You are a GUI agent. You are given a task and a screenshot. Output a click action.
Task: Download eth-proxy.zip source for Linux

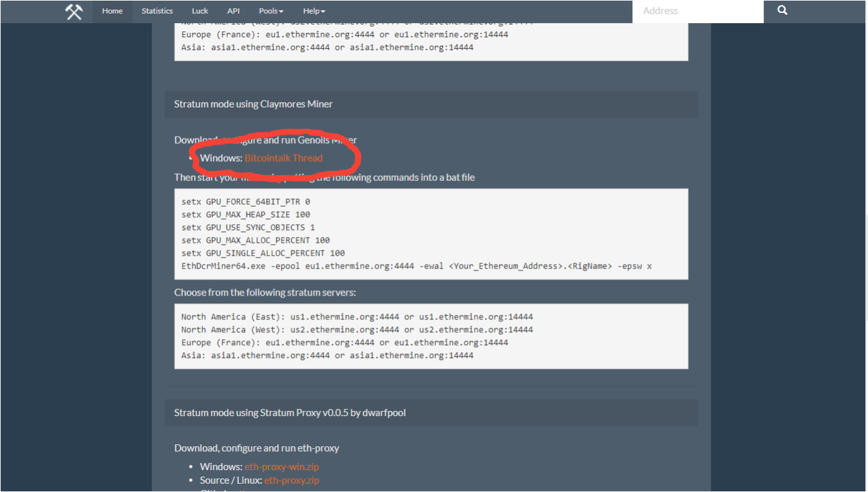[x=292, y=480]
